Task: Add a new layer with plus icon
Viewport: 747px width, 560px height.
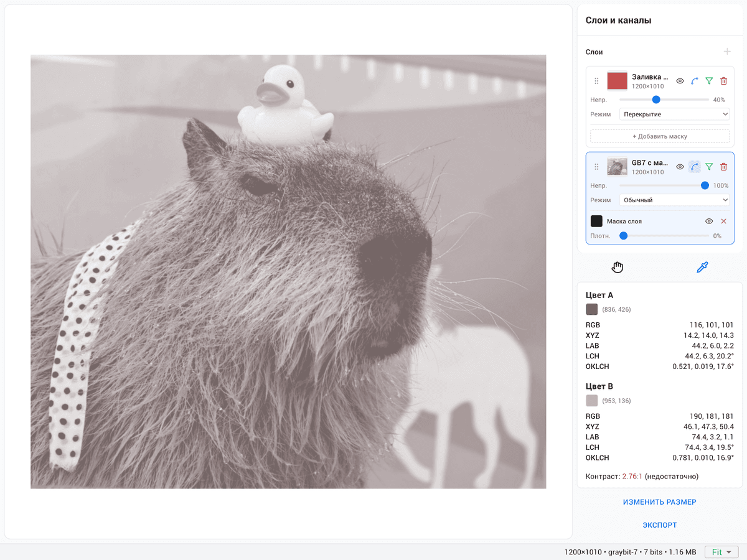Action: click(x=726, y=52)
